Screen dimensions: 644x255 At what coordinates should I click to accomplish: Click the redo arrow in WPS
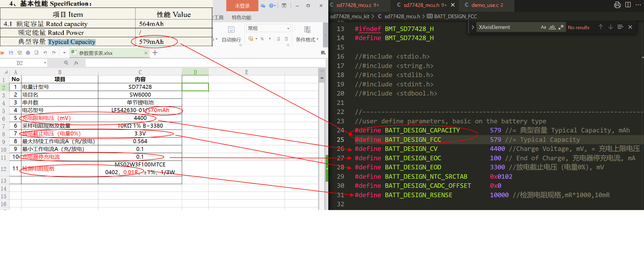[54, 53]
